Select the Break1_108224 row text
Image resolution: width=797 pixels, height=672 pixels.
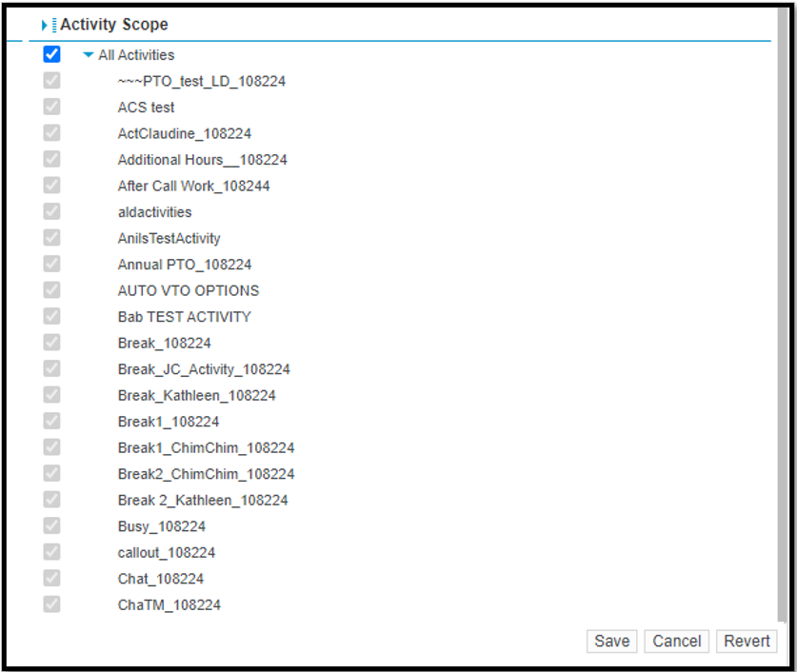(x=169, y=422)
